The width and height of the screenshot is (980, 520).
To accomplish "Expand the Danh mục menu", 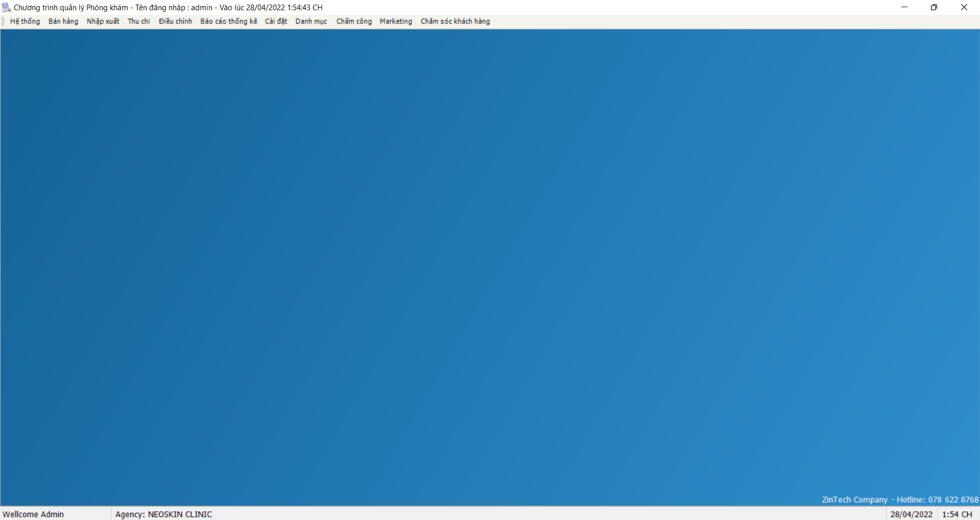I will coord(311,21).
